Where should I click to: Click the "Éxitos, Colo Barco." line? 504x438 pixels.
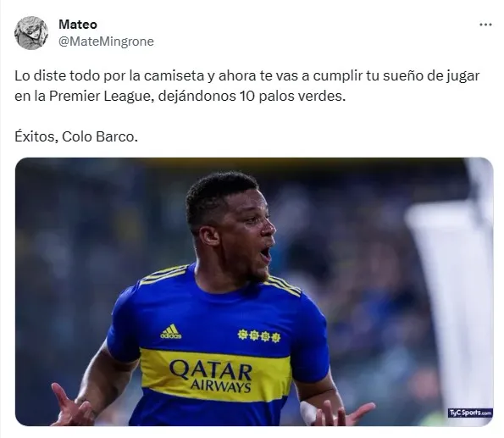tap(76, 136)
